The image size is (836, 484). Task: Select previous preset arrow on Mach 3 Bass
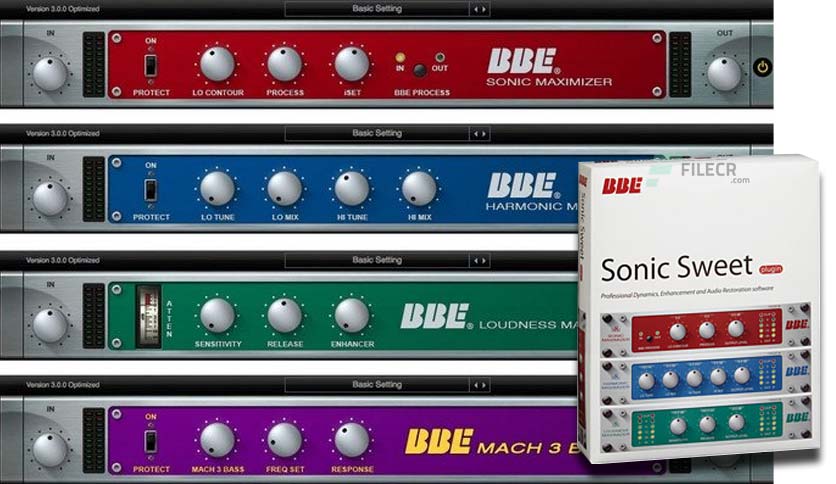click(x=476, y=385)
